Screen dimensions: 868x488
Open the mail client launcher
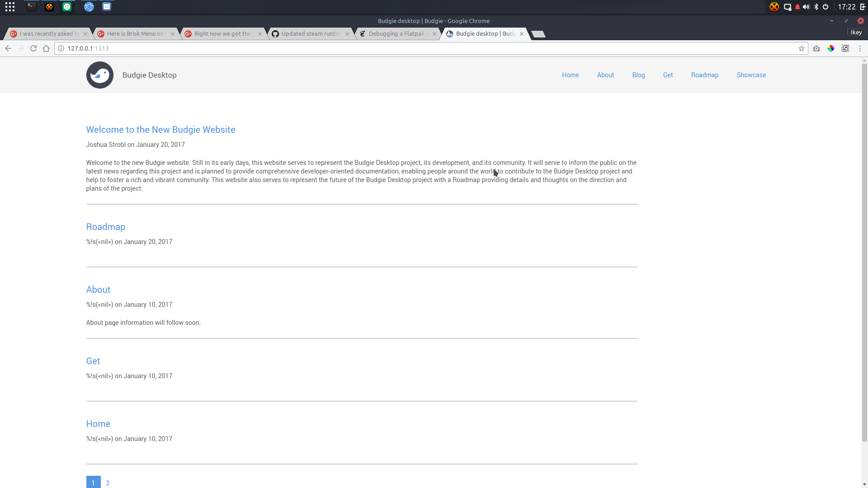[107, 7]
